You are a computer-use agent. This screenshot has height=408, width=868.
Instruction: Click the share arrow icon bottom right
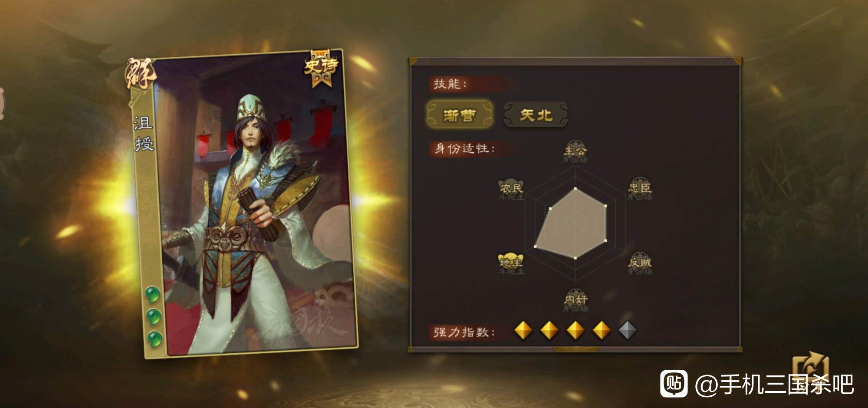(811, 369)
